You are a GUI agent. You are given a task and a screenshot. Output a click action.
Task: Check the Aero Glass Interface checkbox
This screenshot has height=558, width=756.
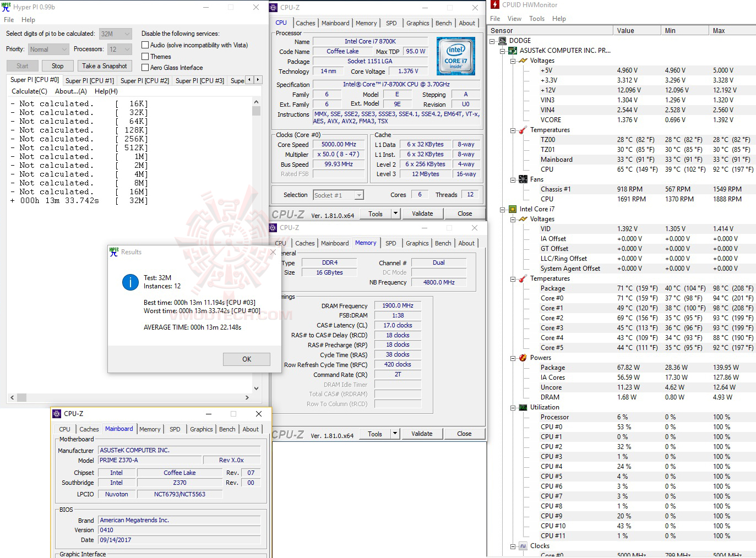point(145,67)
